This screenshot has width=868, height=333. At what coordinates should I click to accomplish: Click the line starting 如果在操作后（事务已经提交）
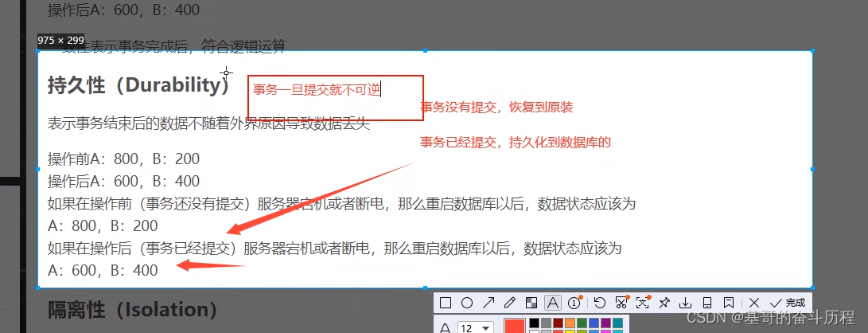pos(335,249)
